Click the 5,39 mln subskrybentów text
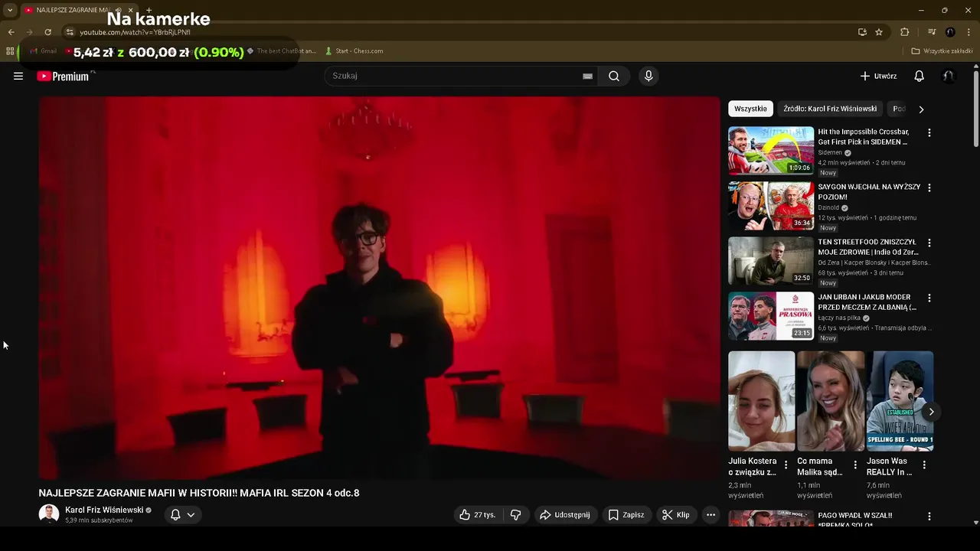980x551 pixels. [x=99, y=520]
